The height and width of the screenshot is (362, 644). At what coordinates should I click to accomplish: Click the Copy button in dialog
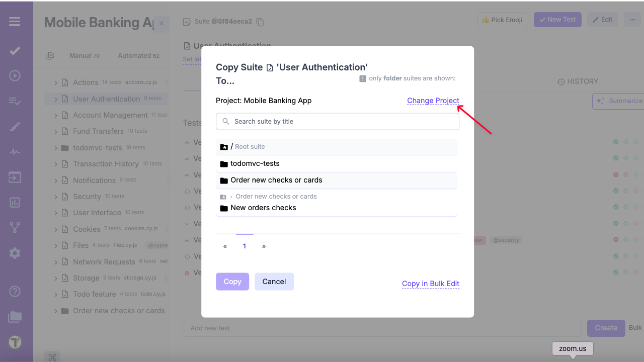232,282
